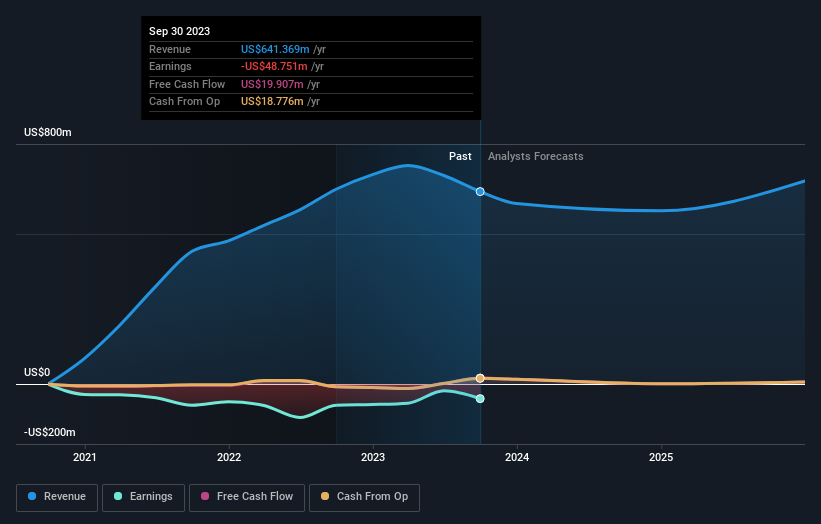Click the -US$48.751m earnings value
The height and width of the screenshot is (524, 821).
[x=274, y=66]
